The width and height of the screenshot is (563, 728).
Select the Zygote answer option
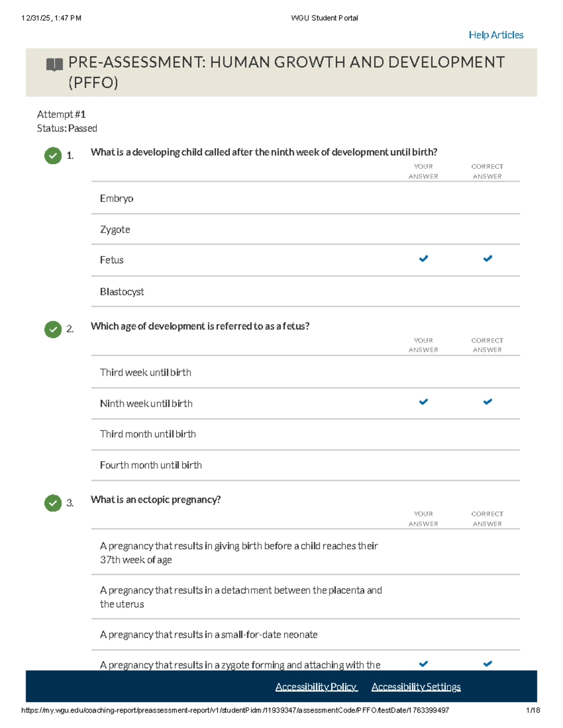point(115,230)
